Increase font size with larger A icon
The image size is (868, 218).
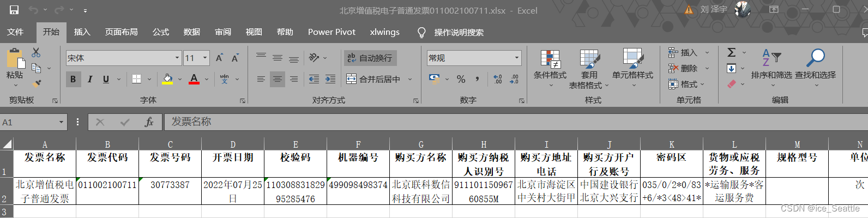tap(219, 58)
